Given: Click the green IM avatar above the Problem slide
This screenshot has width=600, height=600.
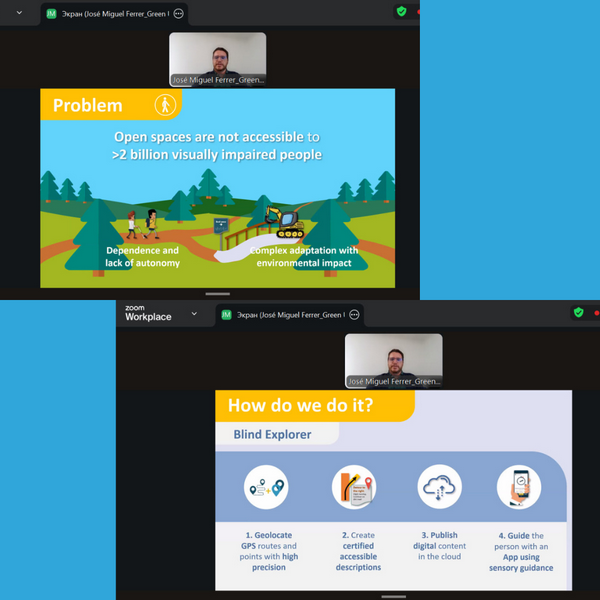Looking at the screenshot, I should pos(51,13).
